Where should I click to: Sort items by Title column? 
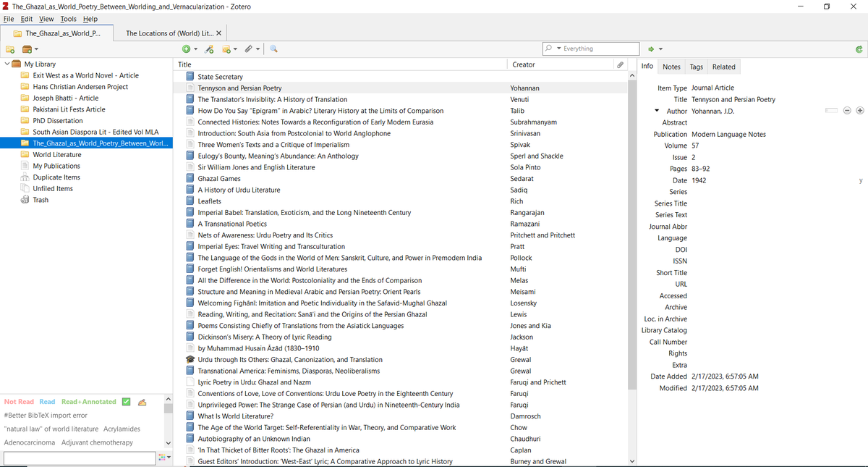[341, 64]
